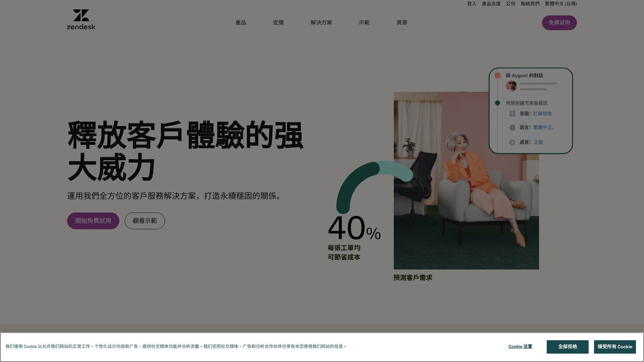Image resolution: width=644 pixels, height=362 pixels.
Task: Click the globe language icon in the card
Action: (512, 128)
